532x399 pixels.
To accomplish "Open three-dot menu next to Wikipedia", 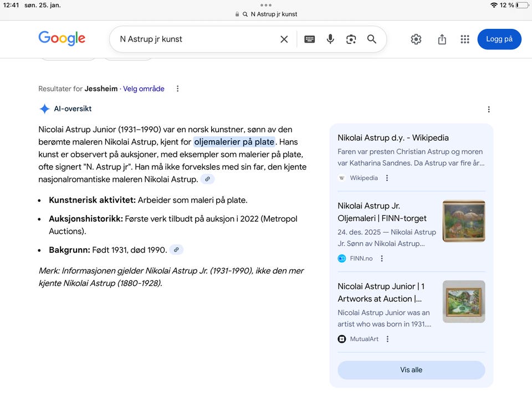I will click(387, 178).
